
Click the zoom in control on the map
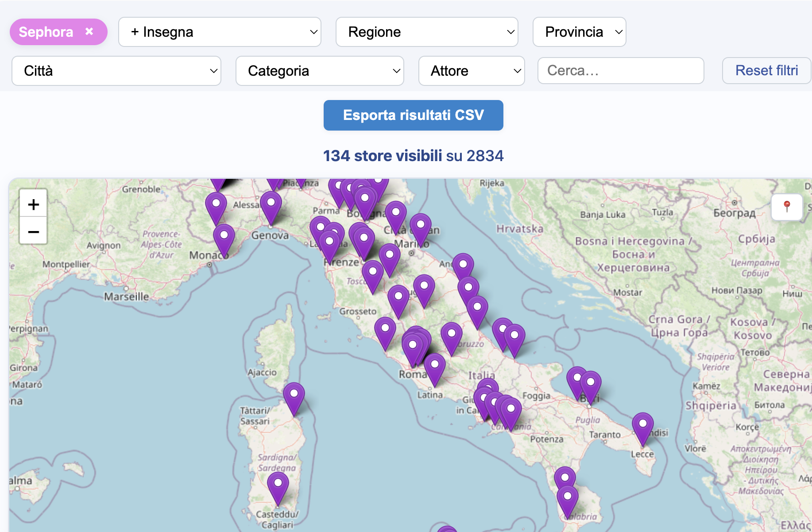tap(33, 204)
